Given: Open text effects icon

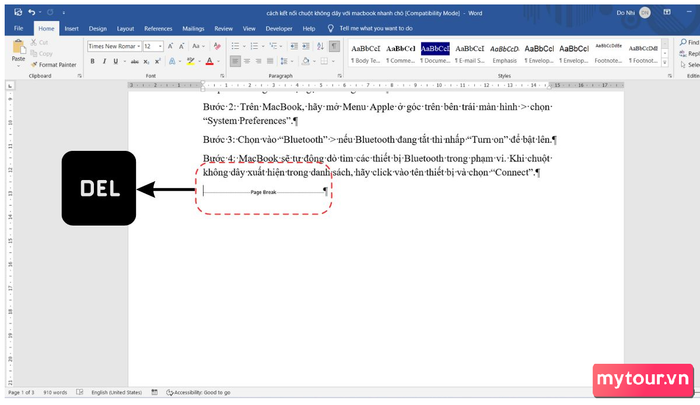Looking at the screenshot, I should point(172,62).
